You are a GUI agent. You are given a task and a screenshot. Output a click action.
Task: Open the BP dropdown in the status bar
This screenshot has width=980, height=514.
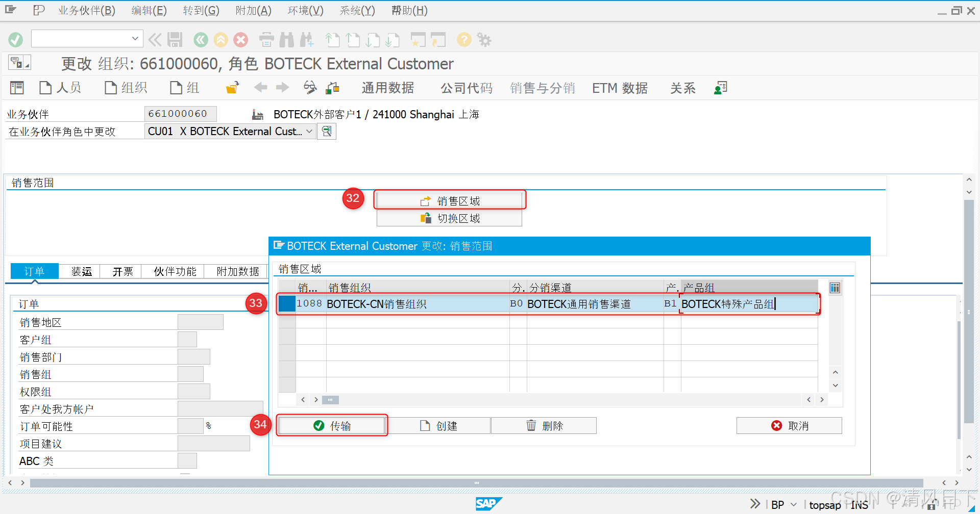(x=793, y=504)
